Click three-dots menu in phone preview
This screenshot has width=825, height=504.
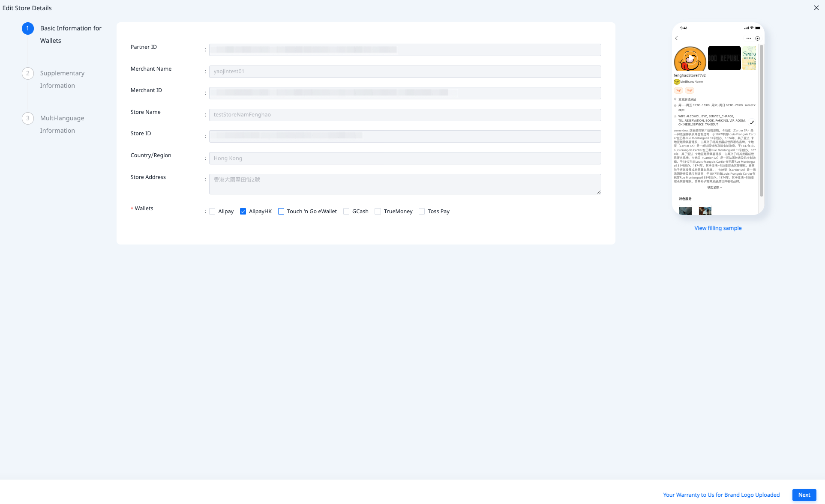(x=749, y=39)
